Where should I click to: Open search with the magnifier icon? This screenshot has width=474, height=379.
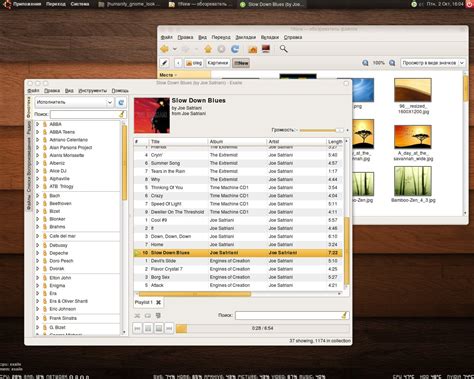pyautogui.click(x=283, y=49)
